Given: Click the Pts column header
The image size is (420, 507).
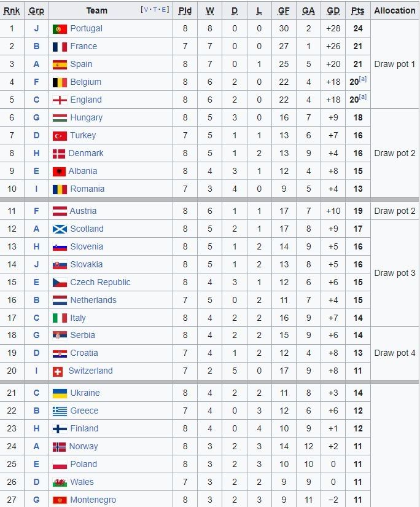Looking at the screenshot, I should (x=357, y=10).
